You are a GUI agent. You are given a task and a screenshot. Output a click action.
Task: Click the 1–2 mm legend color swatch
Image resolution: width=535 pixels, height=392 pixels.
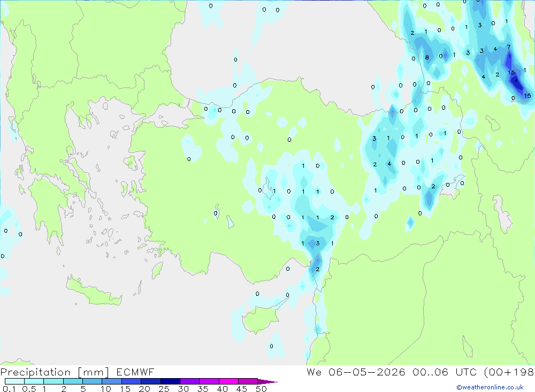53,381
